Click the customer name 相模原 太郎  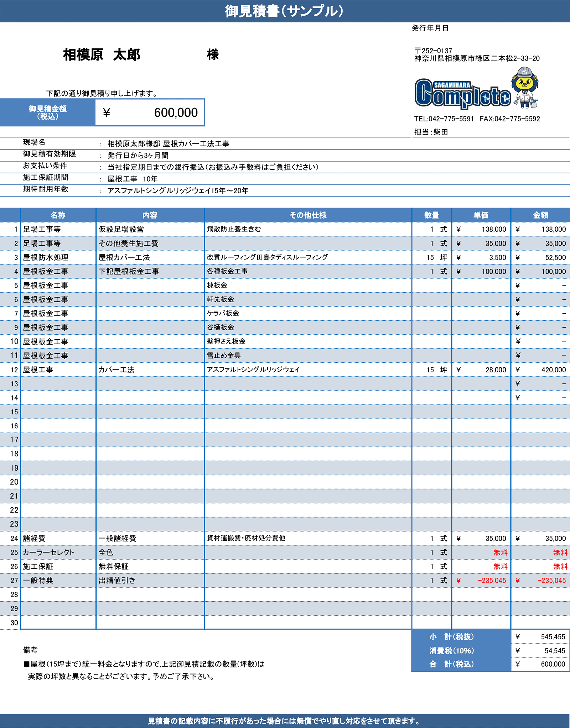[102, 55]
